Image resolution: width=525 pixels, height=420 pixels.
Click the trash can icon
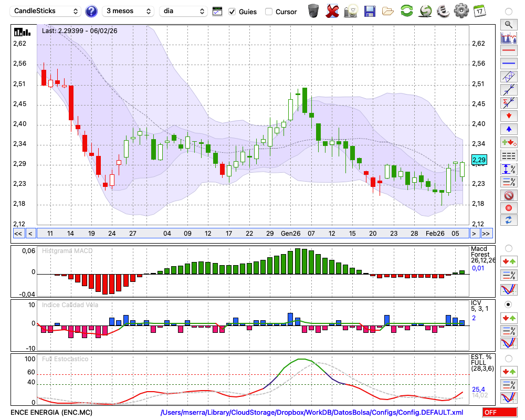[x=313, y=11]
